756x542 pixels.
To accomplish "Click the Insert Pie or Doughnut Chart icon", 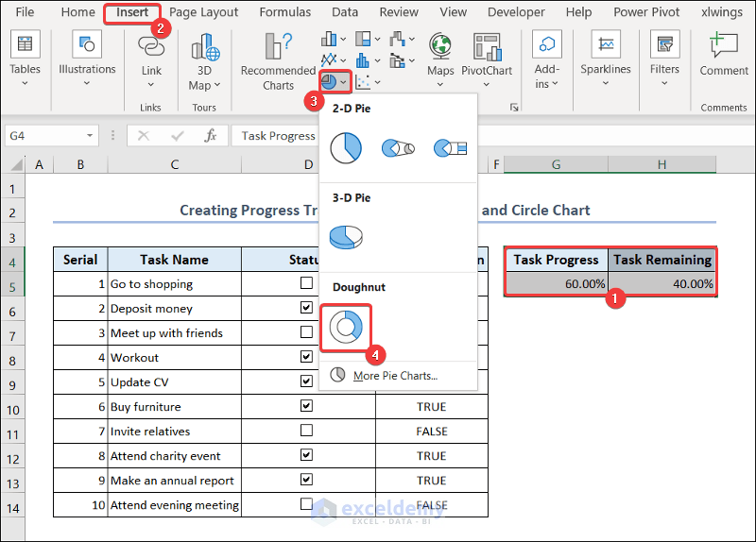I will pyautogui.click(x=329, y=82).
